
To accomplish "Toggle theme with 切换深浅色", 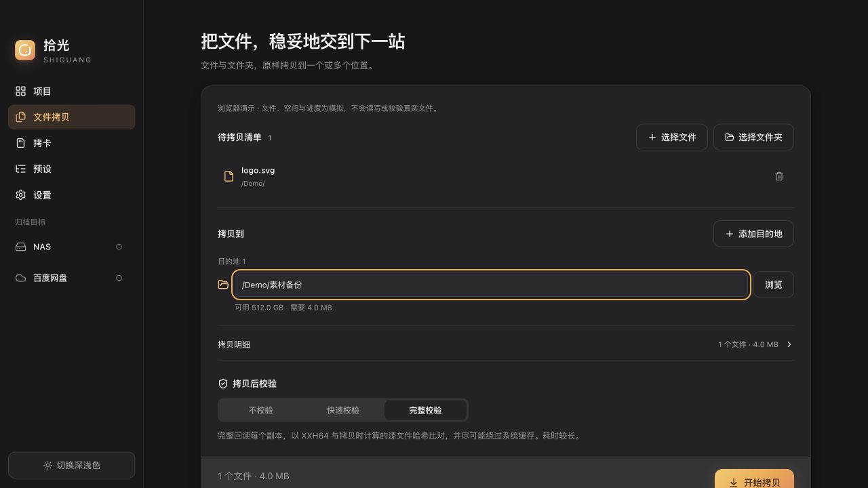I will click(x=71, y=465).
